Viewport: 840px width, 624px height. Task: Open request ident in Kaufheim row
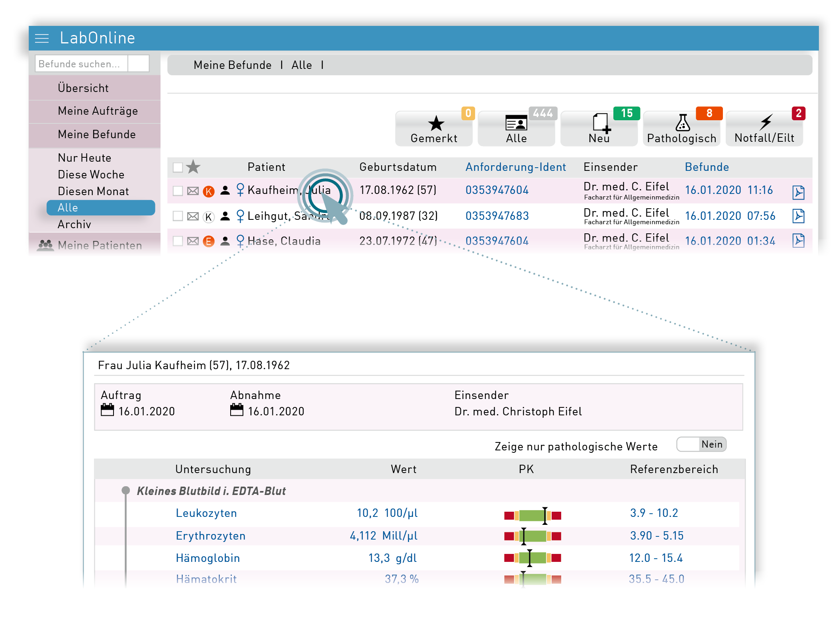497,190
